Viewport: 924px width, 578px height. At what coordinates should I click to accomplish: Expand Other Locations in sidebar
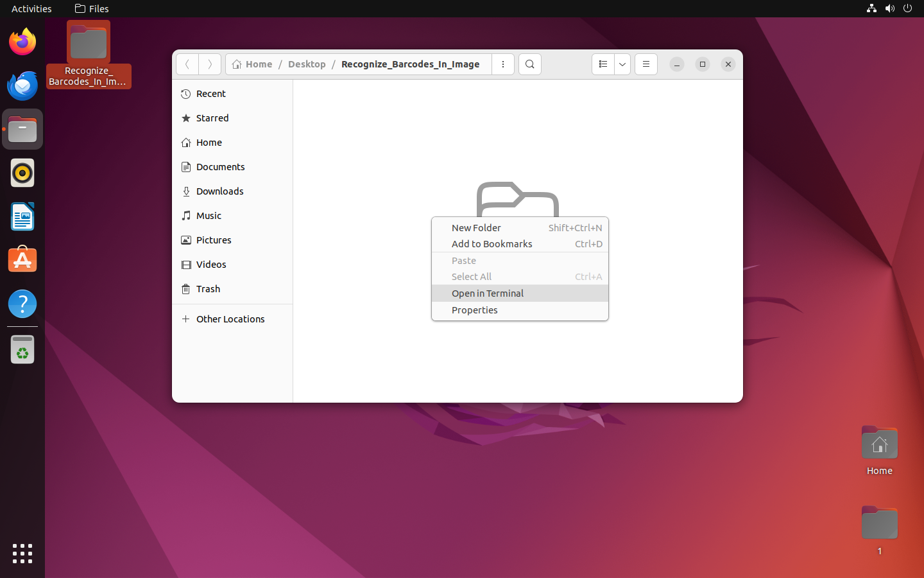230,319
